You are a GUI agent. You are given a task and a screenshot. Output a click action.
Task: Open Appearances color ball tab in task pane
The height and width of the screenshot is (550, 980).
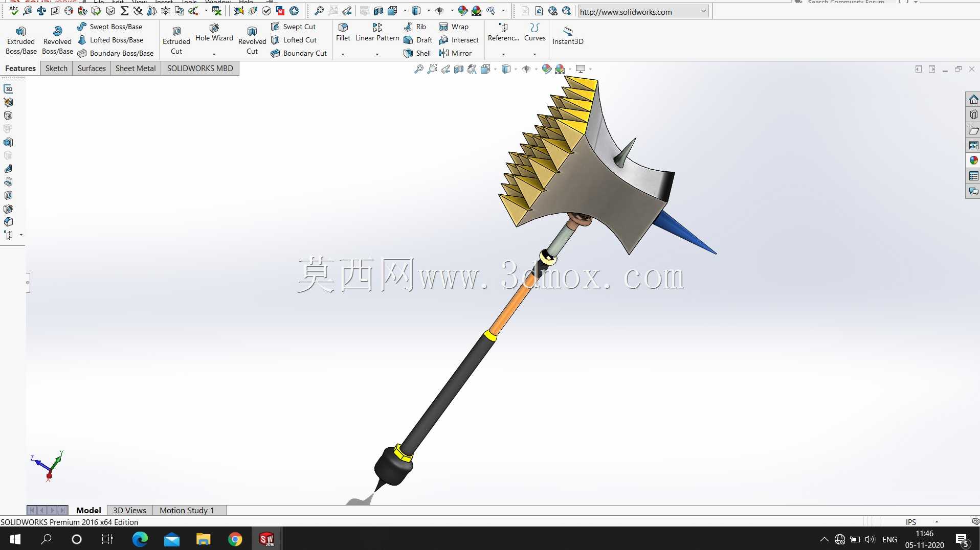[973, 161]
